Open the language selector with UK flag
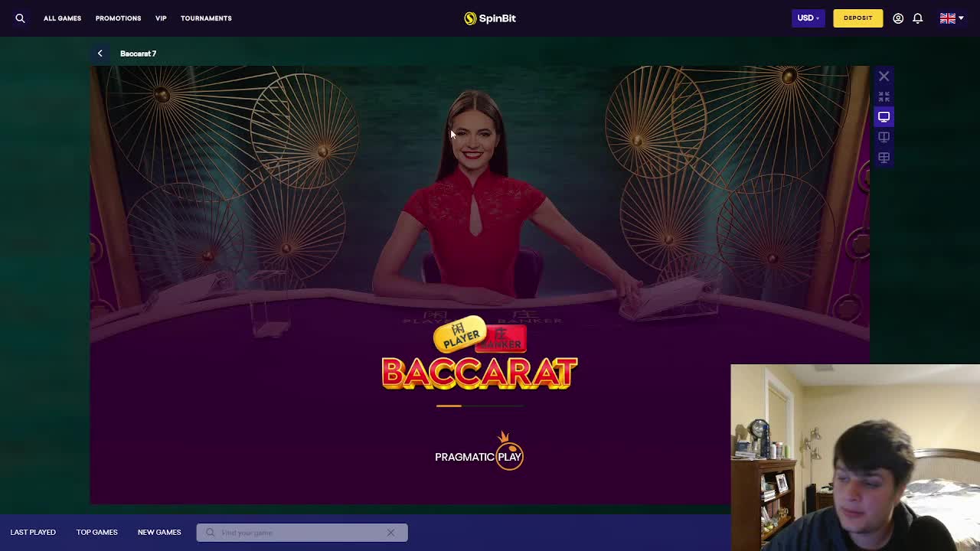This screenshot has width=980, height=551. pos(951,18)
